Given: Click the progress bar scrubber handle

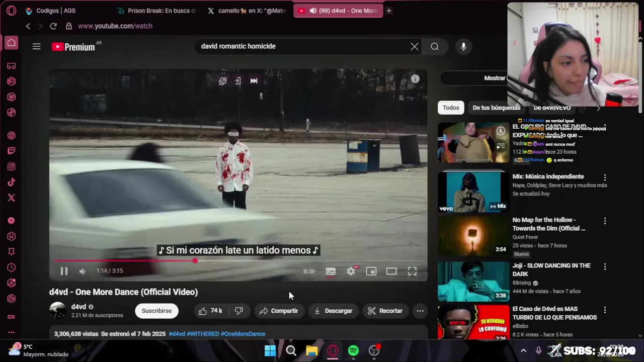Looking at the screenshot, I should tap(195, 260).
